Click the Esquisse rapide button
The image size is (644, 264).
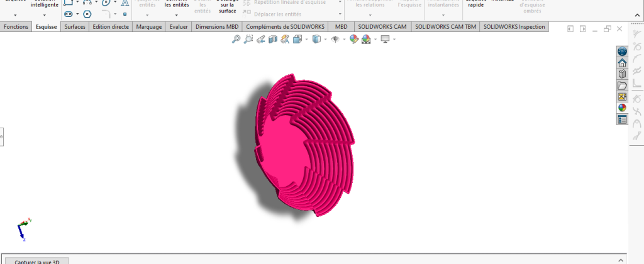pyautogui.click(x=475, y=4)
